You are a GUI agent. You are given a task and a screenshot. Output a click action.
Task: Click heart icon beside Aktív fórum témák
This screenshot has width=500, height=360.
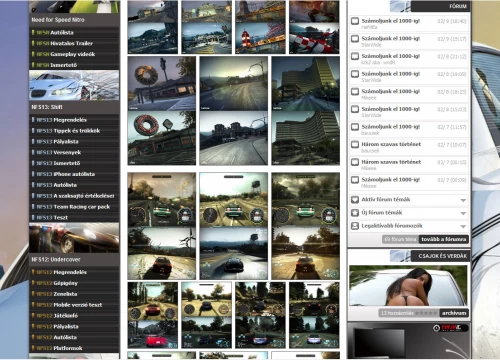point(355,200)
